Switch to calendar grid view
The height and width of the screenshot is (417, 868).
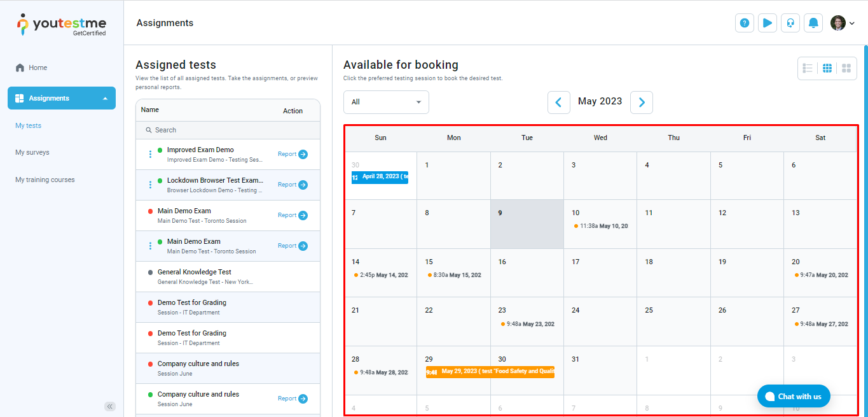click(x=827, y=68)
